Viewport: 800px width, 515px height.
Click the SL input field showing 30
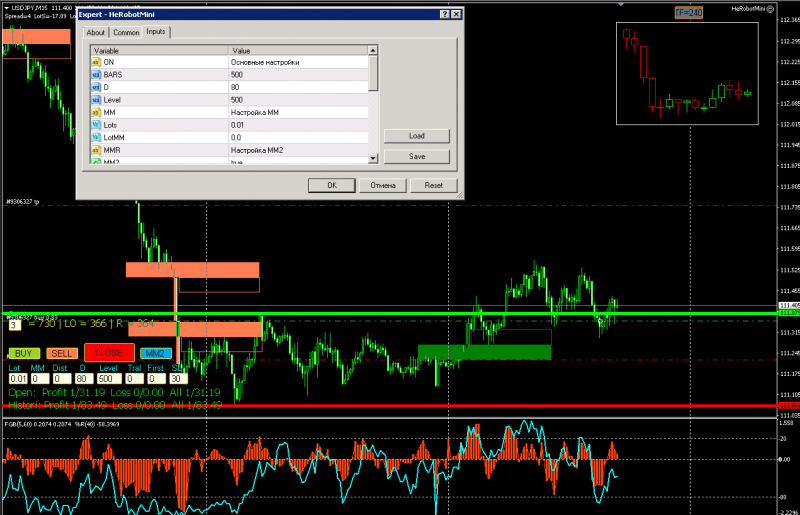click(178, 379)
